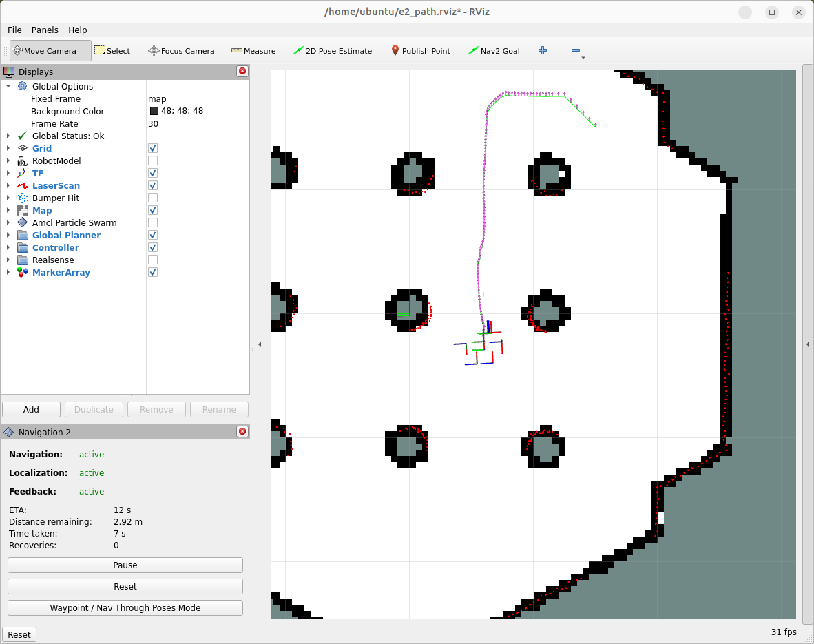Click the blue minus remove-tool icon

(x=575, y=50)
